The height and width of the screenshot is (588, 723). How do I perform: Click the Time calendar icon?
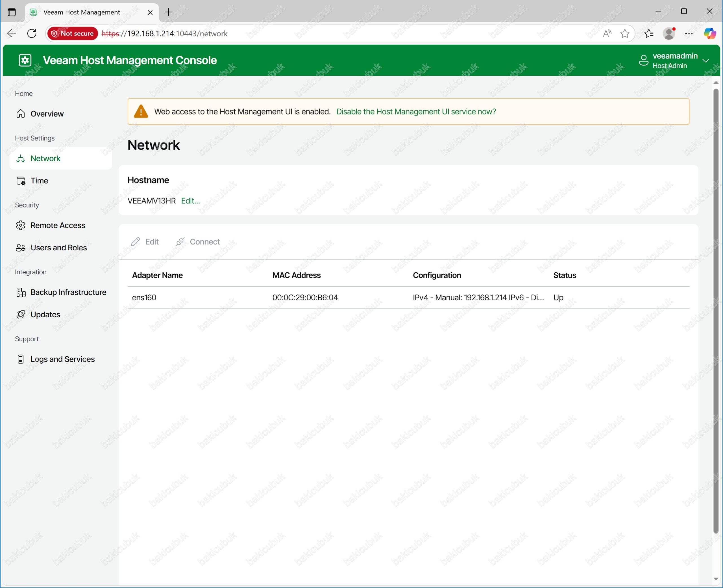tap(21, 181)
